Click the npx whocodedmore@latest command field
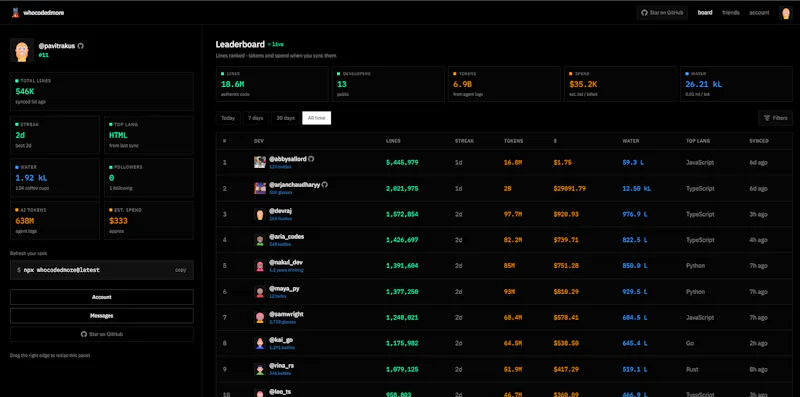The image size is (800, 397). (102, 270)
